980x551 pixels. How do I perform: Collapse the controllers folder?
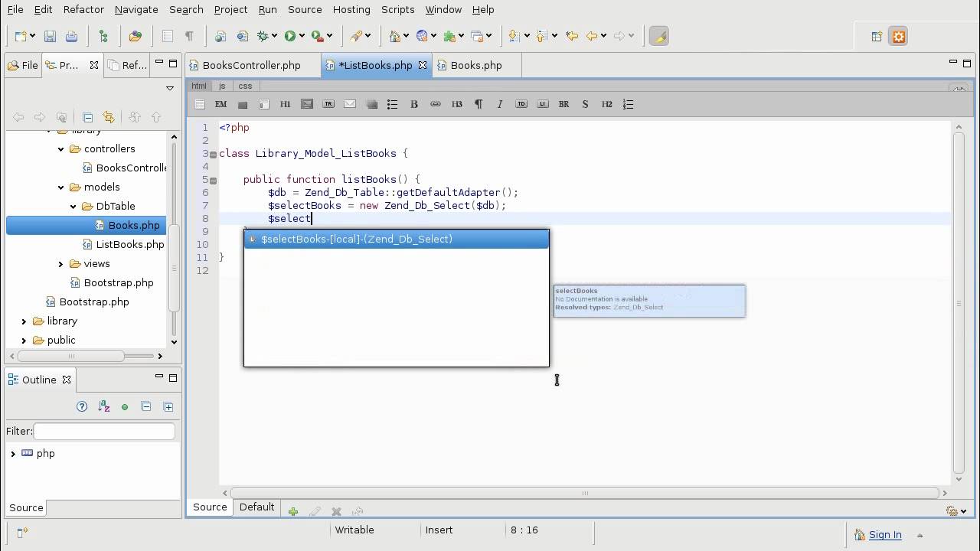pos(61,148)
